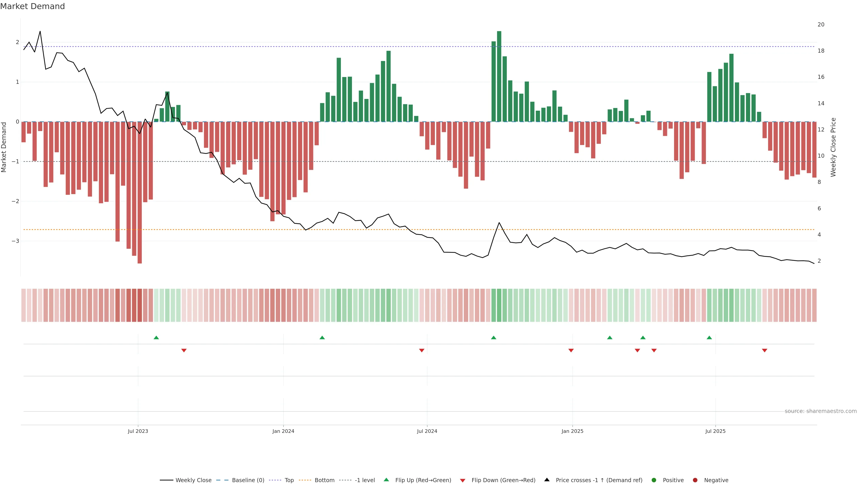Click the black Price crosses -1 legend icon
Viewport: 868px width, 488px height.
click(x=547, y=480)
